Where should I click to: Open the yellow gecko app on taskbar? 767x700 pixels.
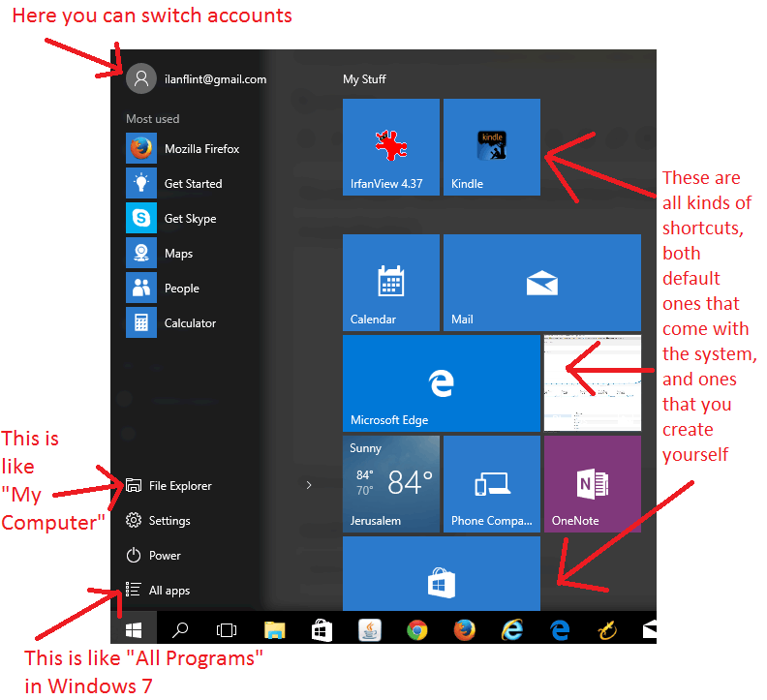[607, 630]
